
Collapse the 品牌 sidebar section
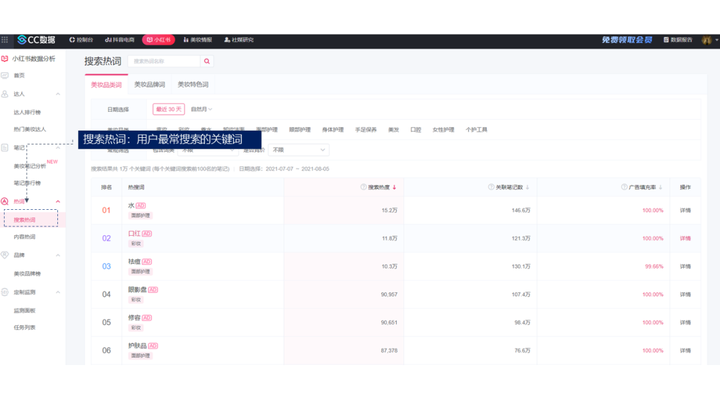click(x=58, y=255)
